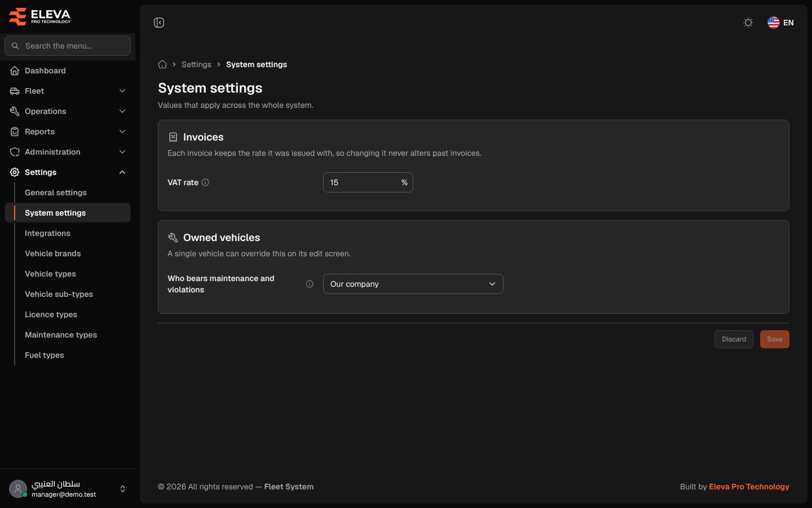The height and width of the screenshot is (508, 812).
Task: Click the VAT rate input field
Action: point(368,182)
